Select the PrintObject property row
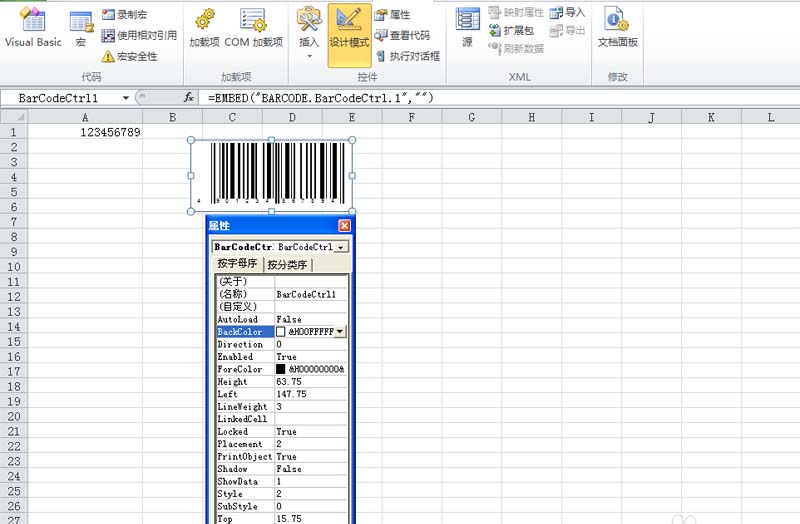 (282, 457)
